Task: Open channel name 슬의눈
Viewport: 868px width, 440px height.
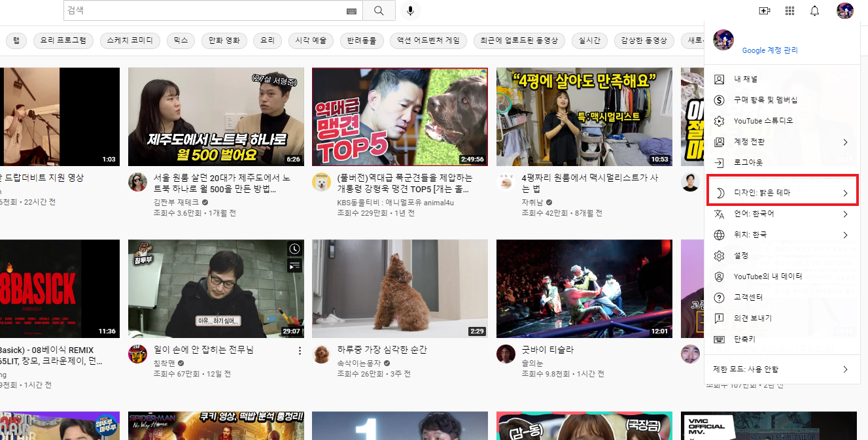Action: 532,363
